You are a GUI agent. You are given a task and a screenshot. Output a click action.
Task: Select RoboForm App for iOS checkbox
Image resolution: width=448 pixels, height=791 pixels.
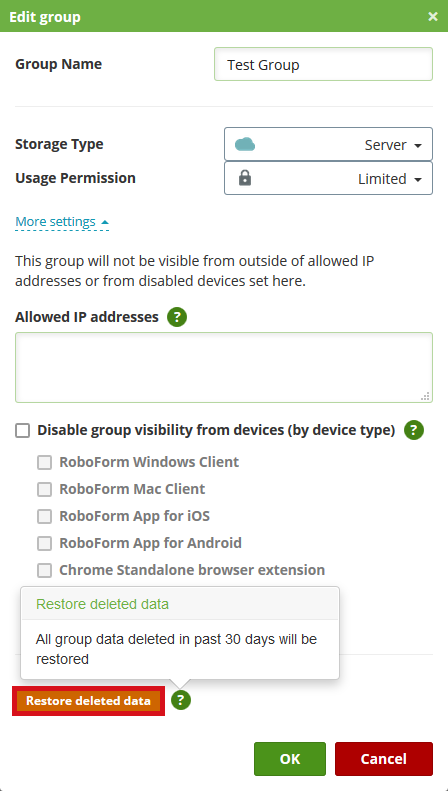[x=44, y=516]
